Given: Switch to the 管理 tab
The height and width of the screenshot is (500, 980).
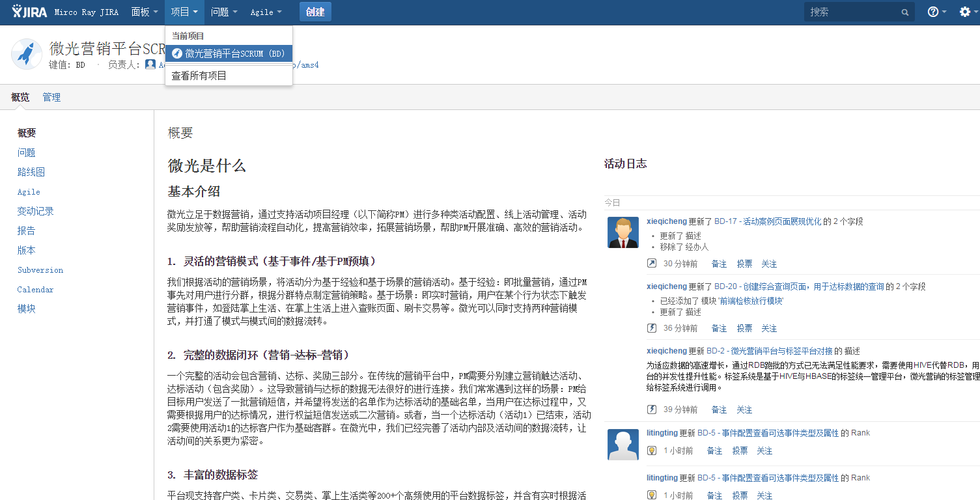Looking at the screenshot, I should pyautogui.click(x=51, y=96).
